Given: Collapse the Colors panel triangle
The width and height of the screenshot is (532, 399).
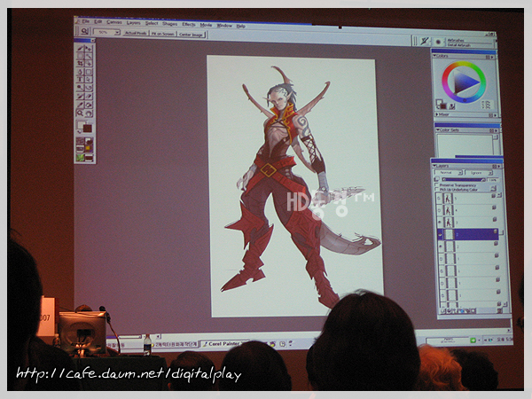Looking at the screenshot, I should click(434, 55).
